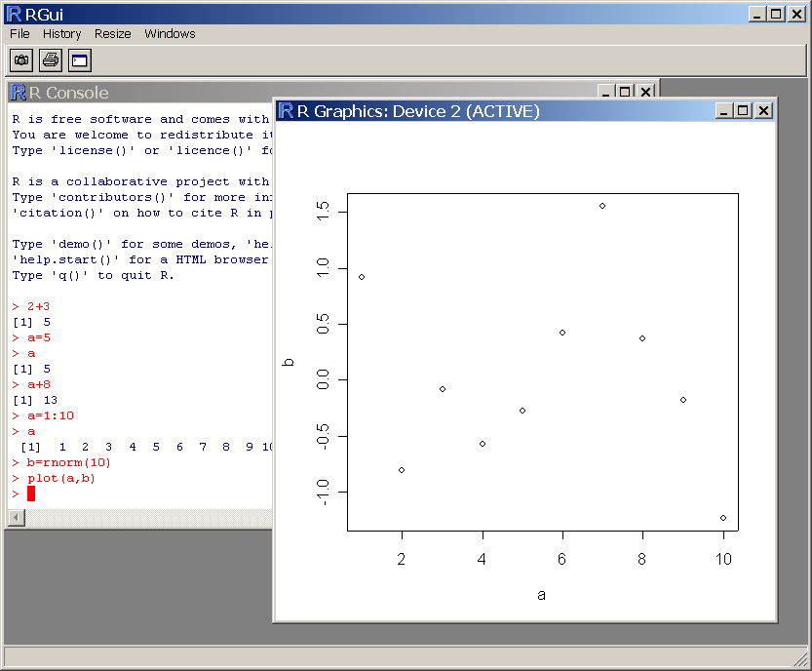Click the highest data point in the plot
Viewport: 812px width, 671px height.
click(602, 206)
